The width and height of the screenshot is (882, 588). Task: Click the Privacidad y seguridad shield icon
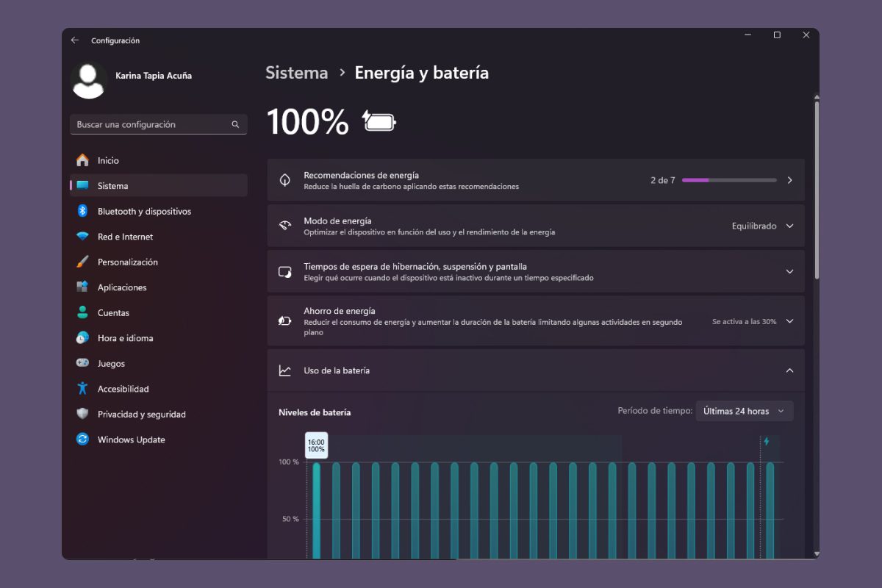(x=82, y=414)
